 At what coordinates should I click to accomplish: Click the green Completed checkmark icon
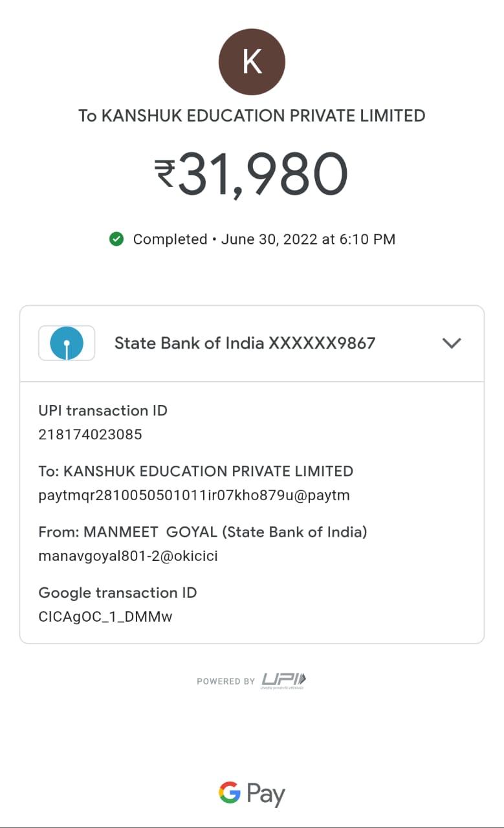click(x=116, y=239)
